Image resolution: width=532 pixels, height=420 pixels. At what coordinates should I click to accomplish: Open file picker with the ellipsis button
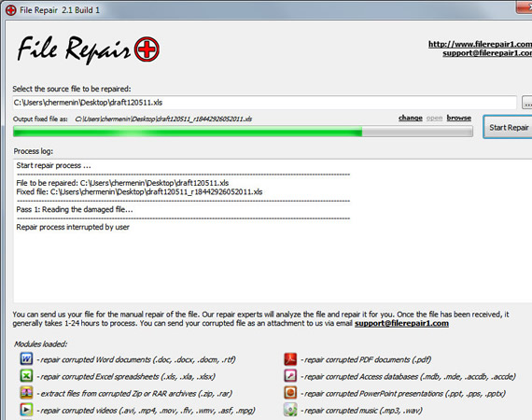[527, 103]
